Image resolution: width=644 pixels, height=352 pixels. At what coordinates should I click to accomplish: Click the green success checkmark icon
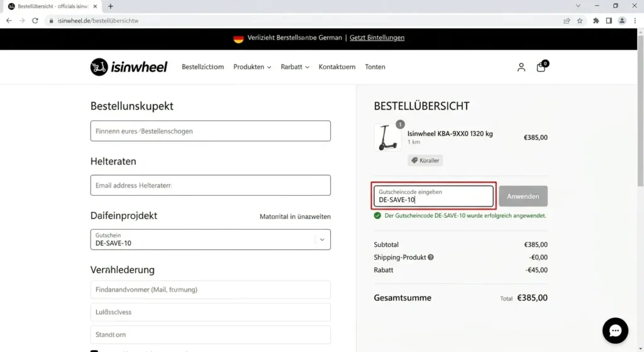377,215
